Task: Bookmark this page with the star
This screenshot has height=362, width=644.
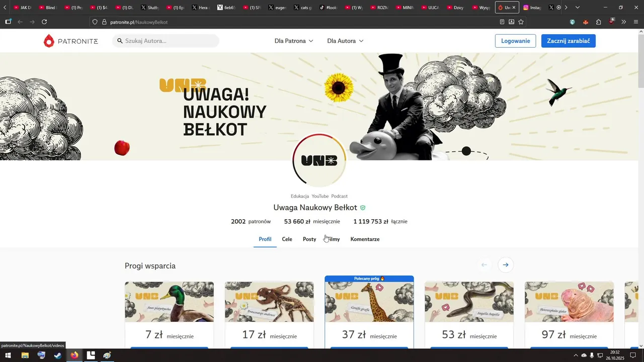Action: (521, 22)
